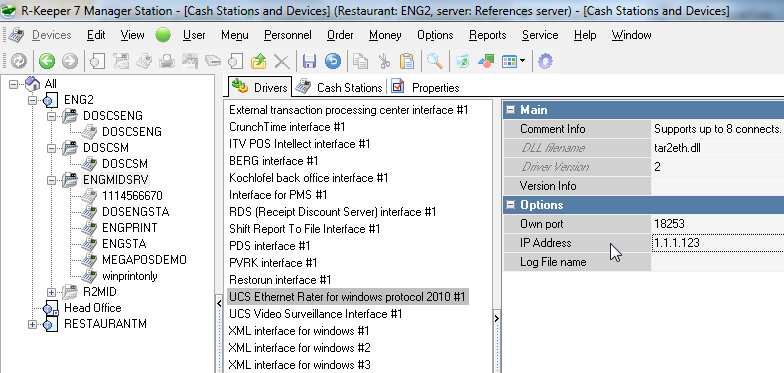Collapse the DOSCSM folder node

[52, 148]
